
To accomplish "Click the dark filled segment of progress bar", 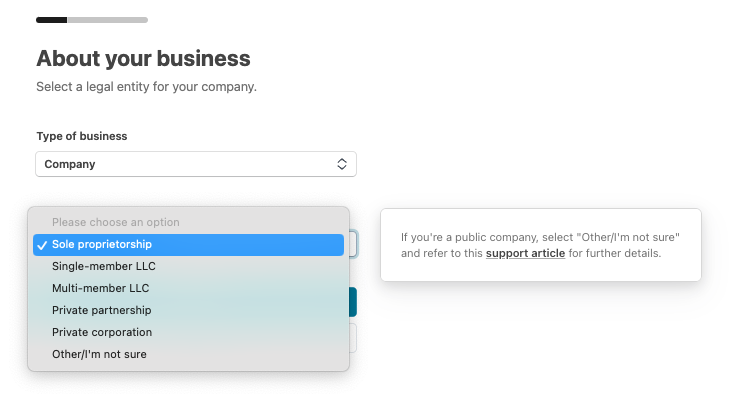I will click(x=52, y=20).
